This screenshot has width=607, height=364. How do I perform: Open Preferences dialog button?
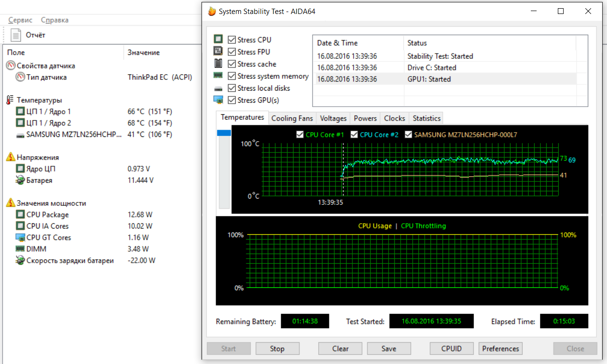pyautogui.click(x=500, y=349)
